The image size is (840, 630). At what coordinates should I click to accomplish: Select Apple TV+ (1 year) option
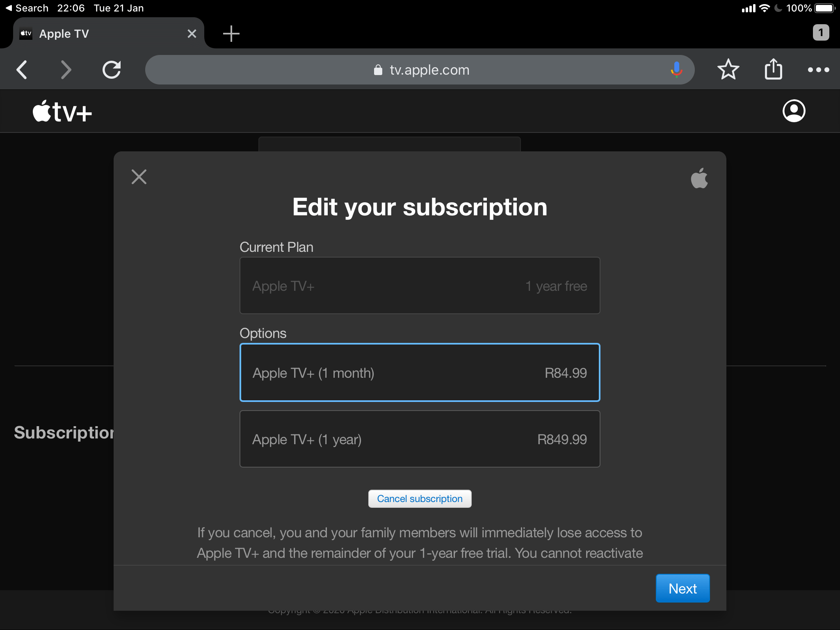tap(420, 439)
